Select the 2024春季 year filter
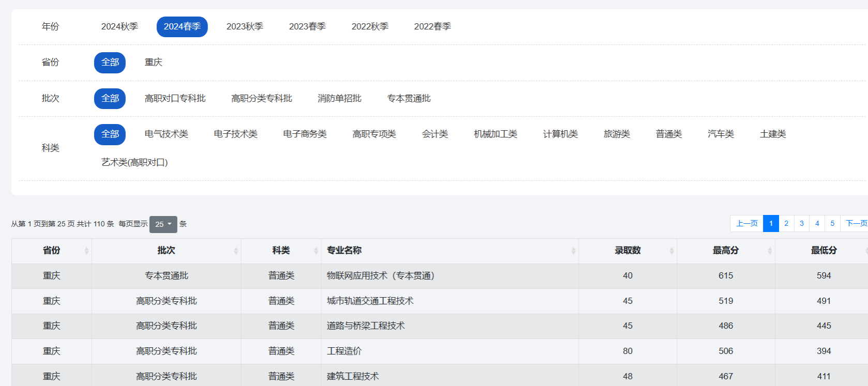The width and height of the screenshot is (868, 386). click(182, 26)
